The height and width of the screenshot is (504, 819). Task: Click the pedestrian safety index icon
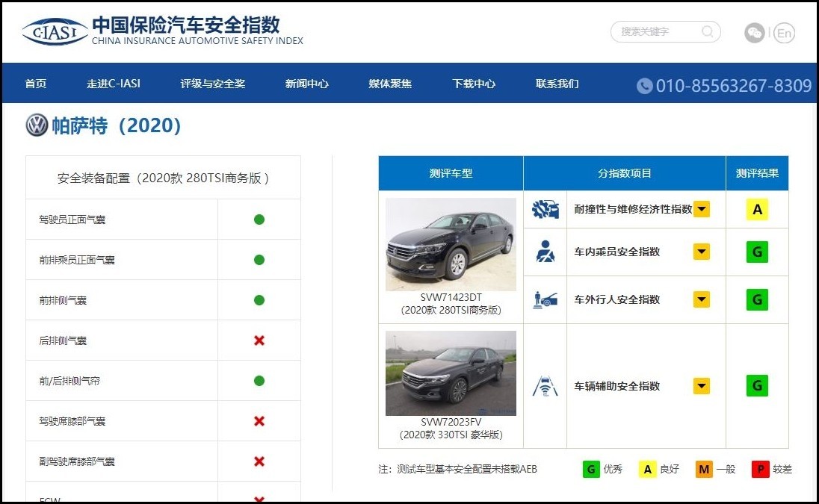[x=546, y=299]
